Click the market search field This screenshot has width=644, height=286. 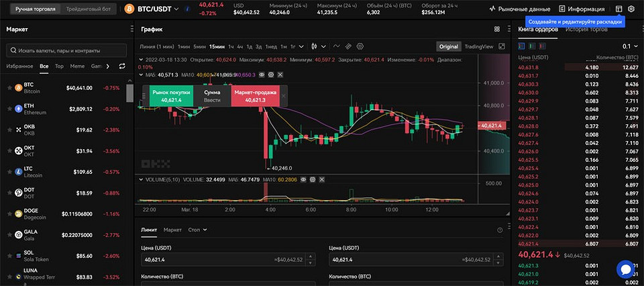click(66, 50)
